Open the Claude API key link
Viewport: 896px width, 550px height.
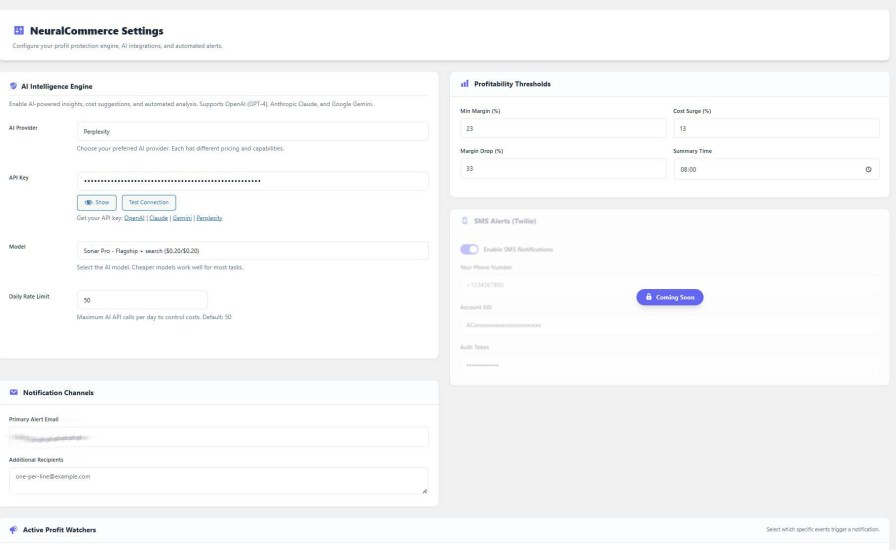(158, 218)
